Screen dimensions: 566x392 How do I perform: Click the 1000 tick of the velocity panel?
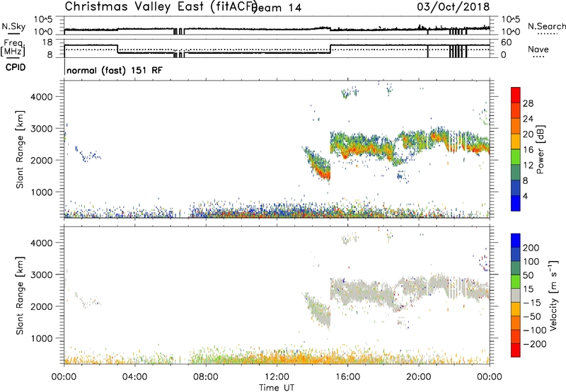[41, 338]
